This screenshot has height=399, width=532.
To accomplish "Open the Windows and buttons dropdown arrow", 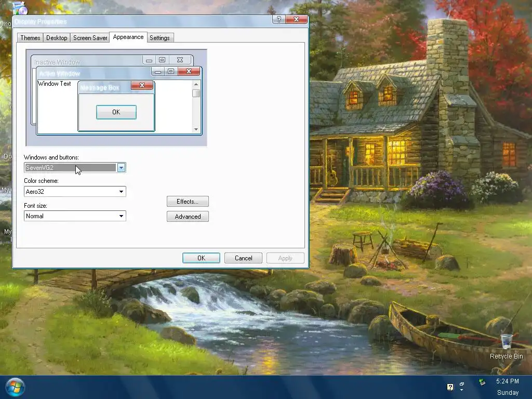I will pos(121,168).
